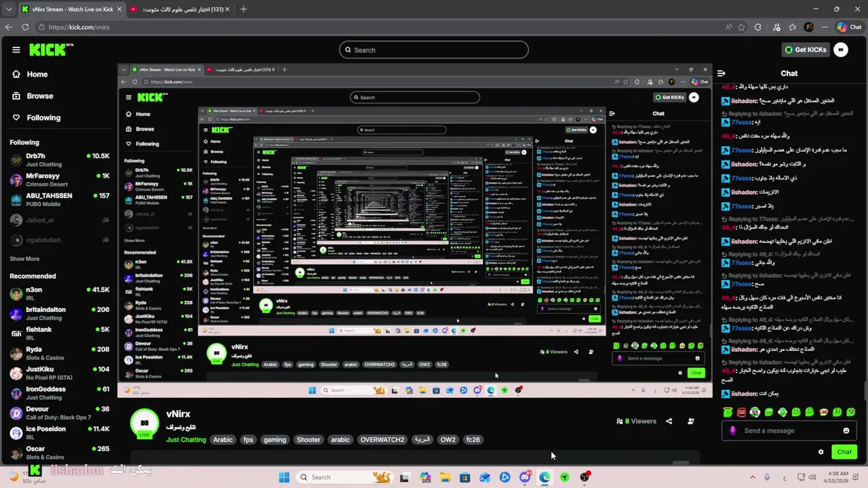Open chat settings gear icon
The image size is (868, 488).
pyautogui.click(x=821, y=452)
